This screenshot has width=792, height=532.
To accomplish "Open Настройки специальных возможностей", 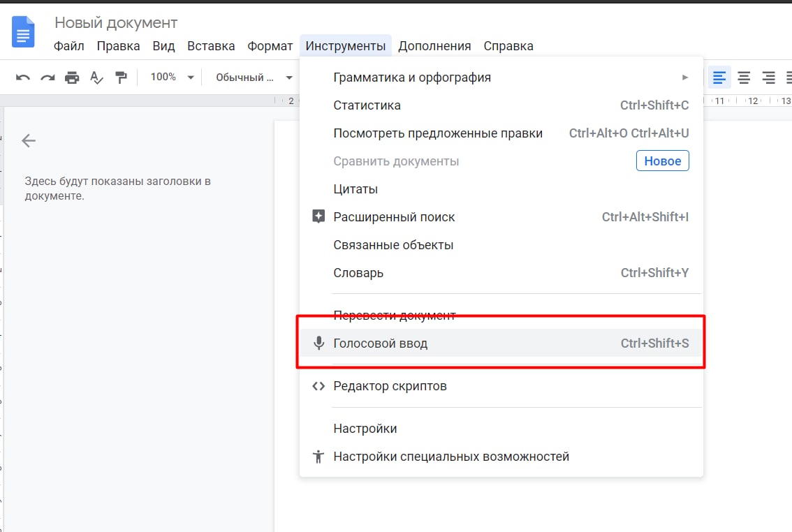I will [501, 457].
